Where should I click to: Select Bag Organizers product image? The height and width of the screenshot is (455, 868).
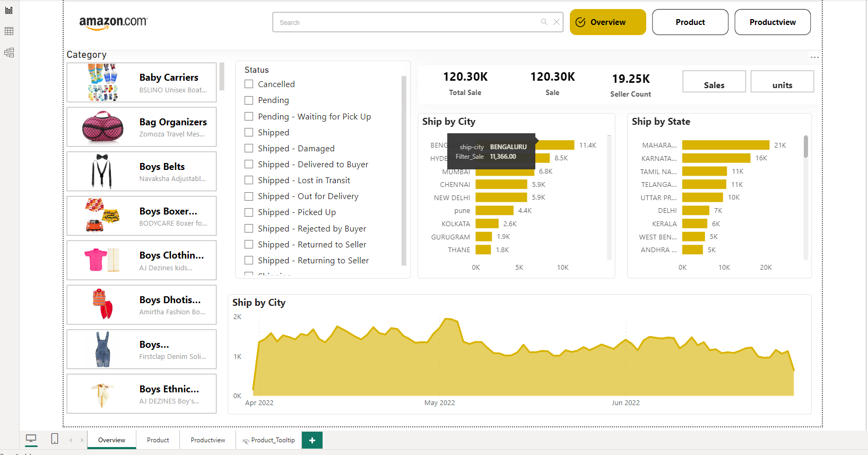(x=103, y=127)
